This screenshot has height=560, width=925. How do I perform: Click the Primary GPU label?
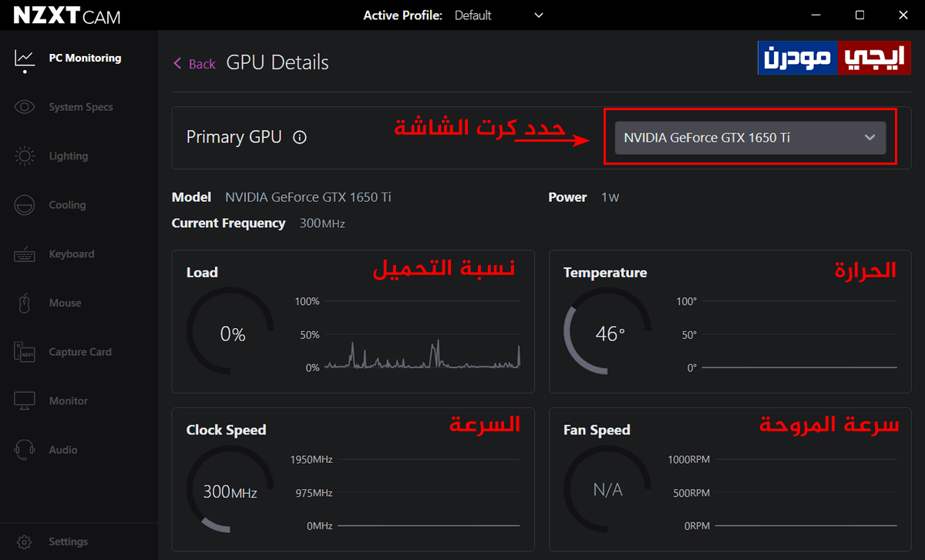(234, 137)
